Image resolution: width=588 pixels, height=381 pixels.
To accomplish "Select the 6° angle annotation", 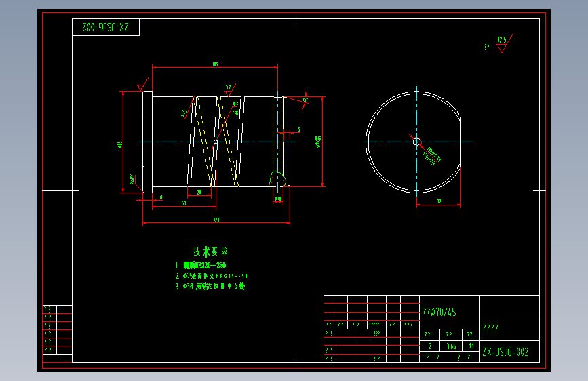I will point(305,100).
